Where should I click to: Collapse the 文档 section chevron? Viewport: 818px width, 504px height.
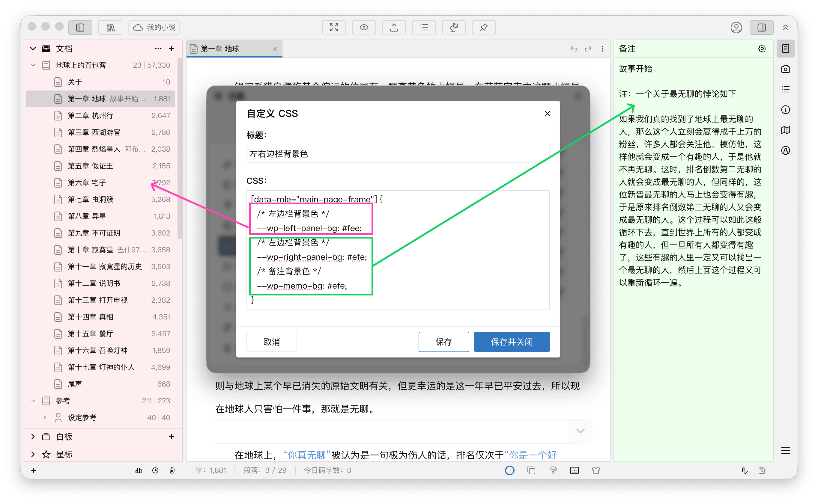click(33, 49)
